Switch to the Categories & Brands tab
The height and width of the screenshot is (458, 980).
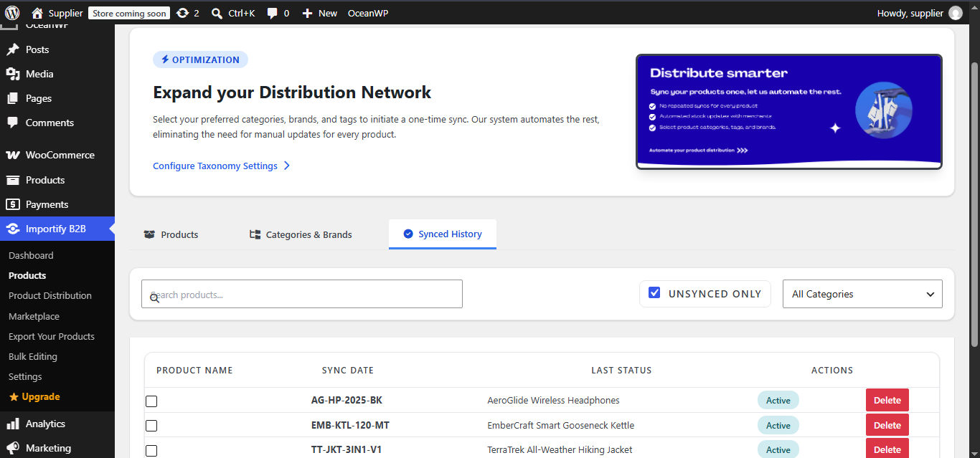301,234
